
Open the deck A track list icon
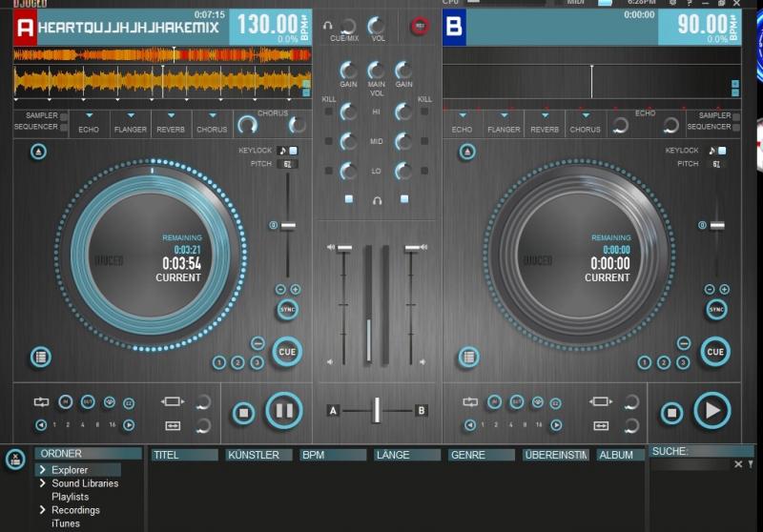click(x=40, y=358)
